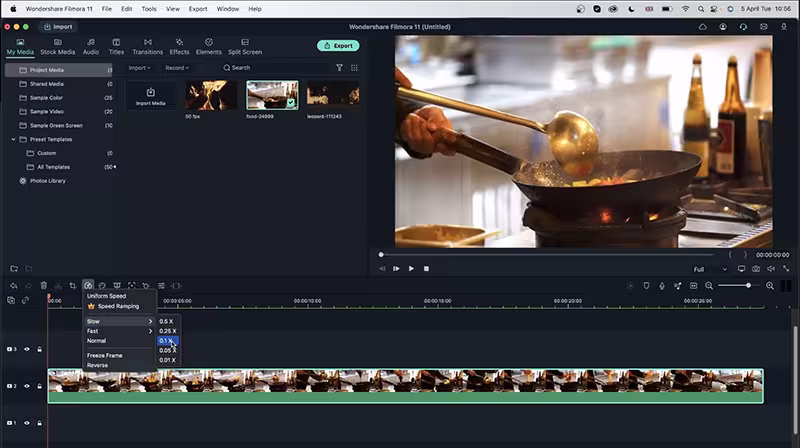The height and width of the screenshot is (448, 800).
Task: Open the Speed tool in timeline toolbar
Action: pos(88,286)
